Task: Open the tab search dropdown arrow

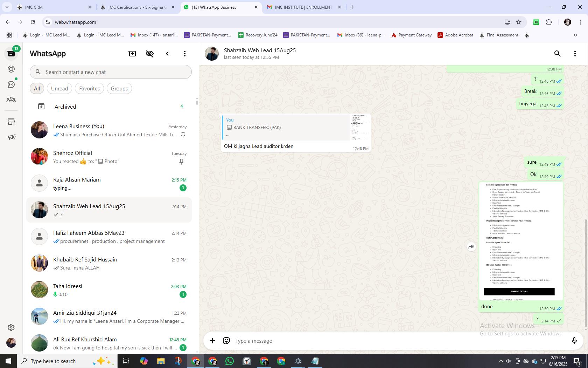Action: pyautogui.click(x=7, y=7)
